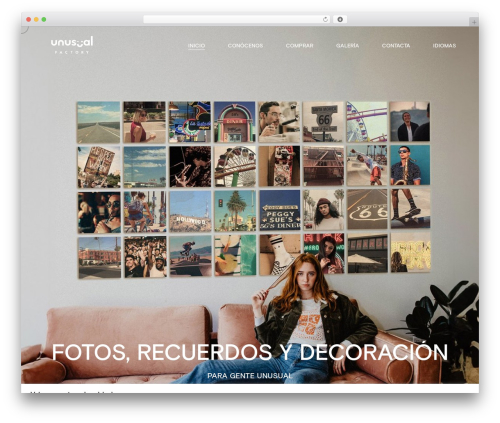
Task: Open the INICIO menu item
Action: (x=196, y=46)
